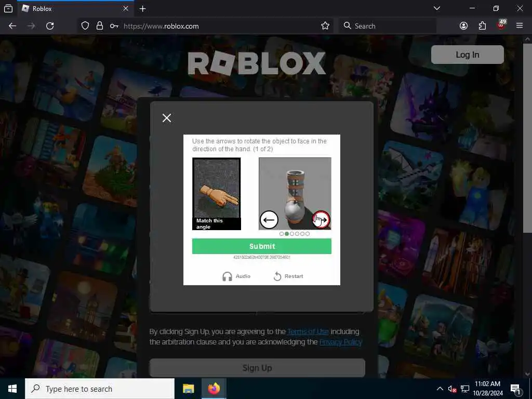
Task: Select the last rotation position dot
Action: [308, 234]
